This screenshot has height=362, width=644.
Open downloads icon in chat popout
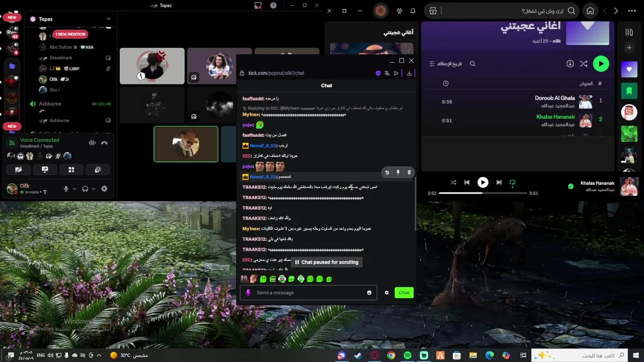[x=409, y=73]
